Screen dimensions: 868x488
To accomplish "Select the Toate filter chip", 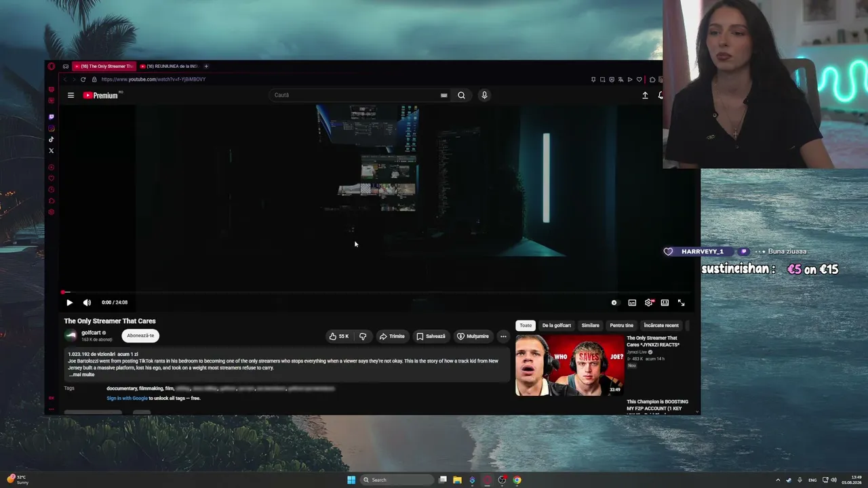I will click(526, 325).
